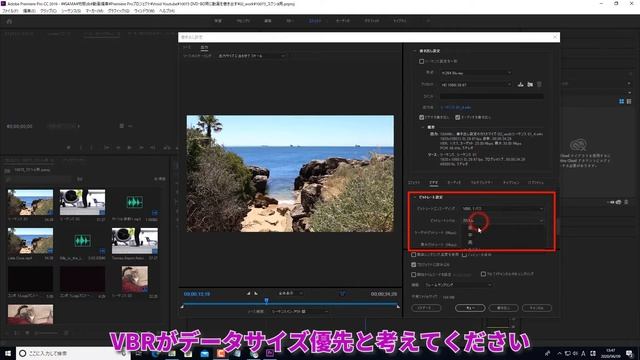Click the Windows taskbar search box
This screenshot has width=640, height=360.
tap(73, 353)
